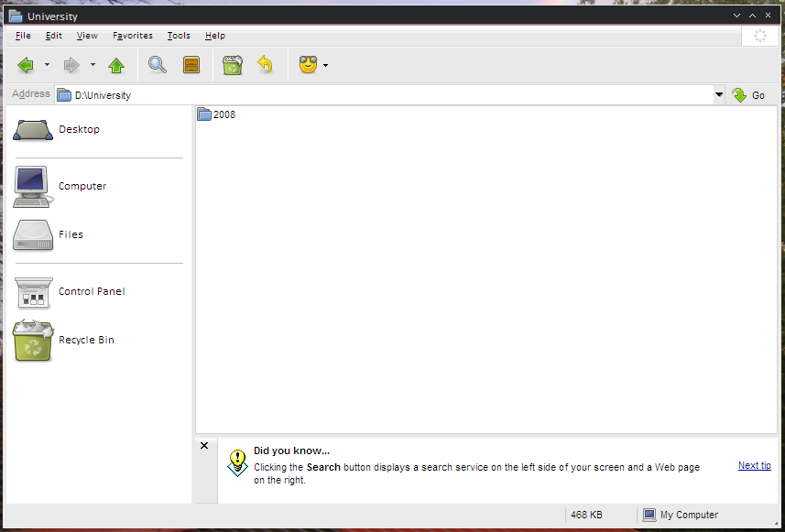The width and height of the screenshot is (785, 532).
Task: Open the Search magnifier tool
Action: coord(158,65)
